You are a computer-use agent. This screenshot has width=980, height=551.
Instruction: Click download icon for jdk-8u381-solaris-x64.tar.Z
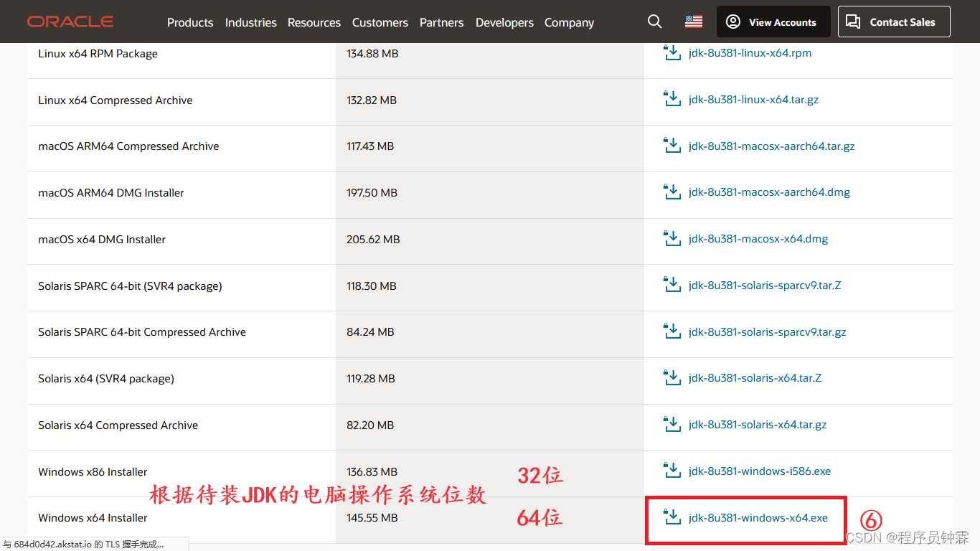[672, 377]
